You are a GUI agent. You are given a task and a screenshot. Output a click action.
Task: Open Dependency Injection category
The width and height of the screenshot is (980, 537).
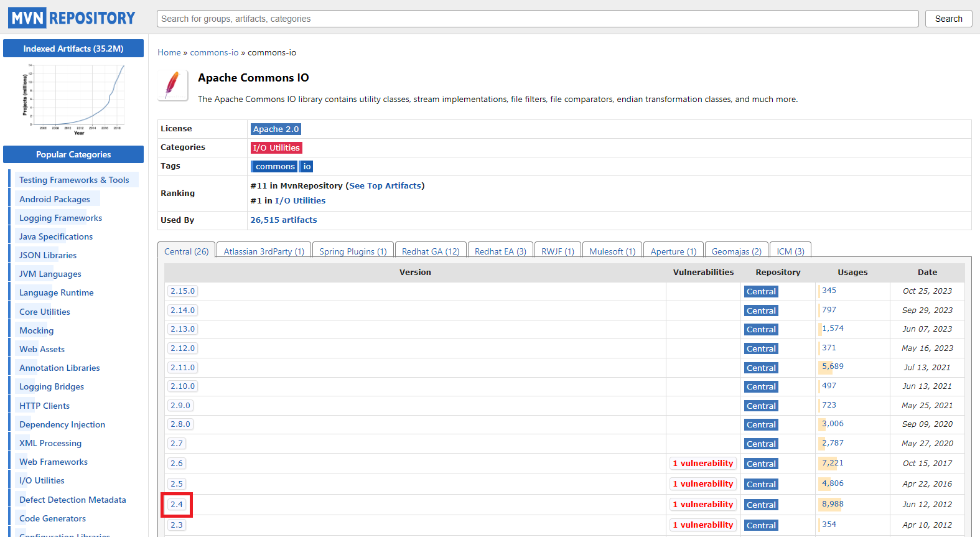tap(62, 424)
